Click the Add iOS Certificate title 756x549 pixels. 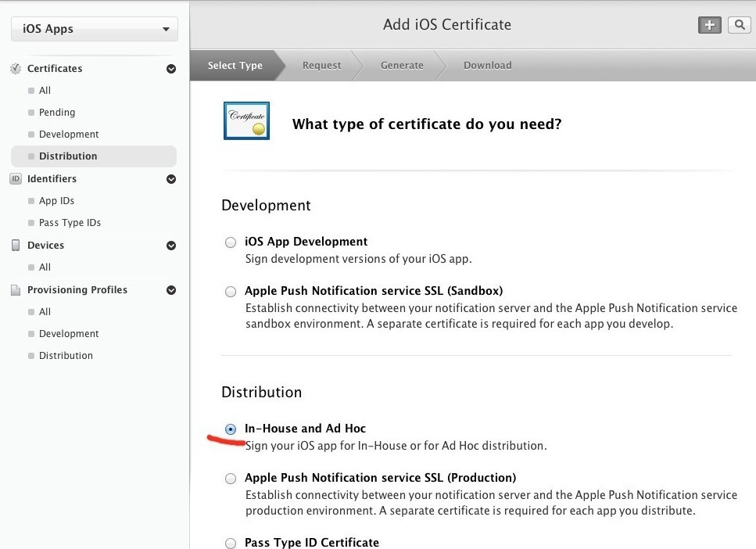point(447,24)
